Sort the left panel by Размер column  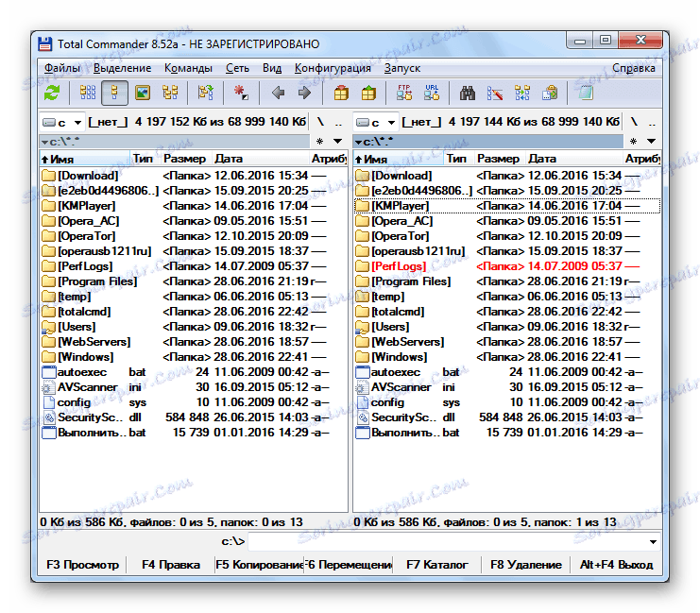pos(185,159)
